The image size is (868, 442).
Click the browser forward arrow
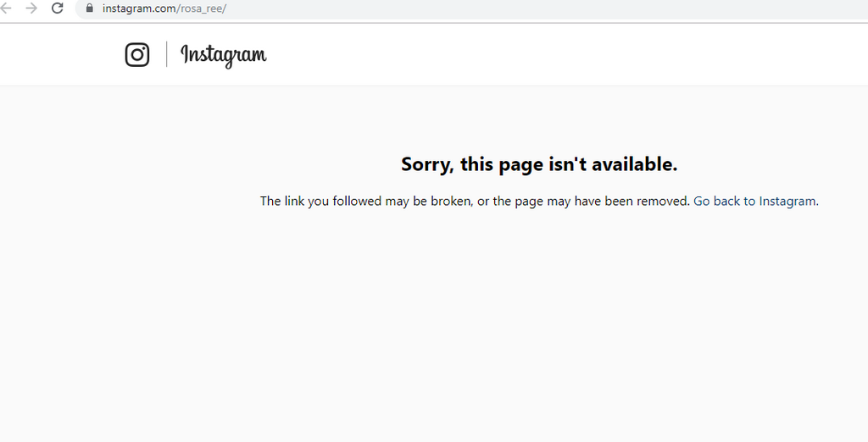pos(31,8)
